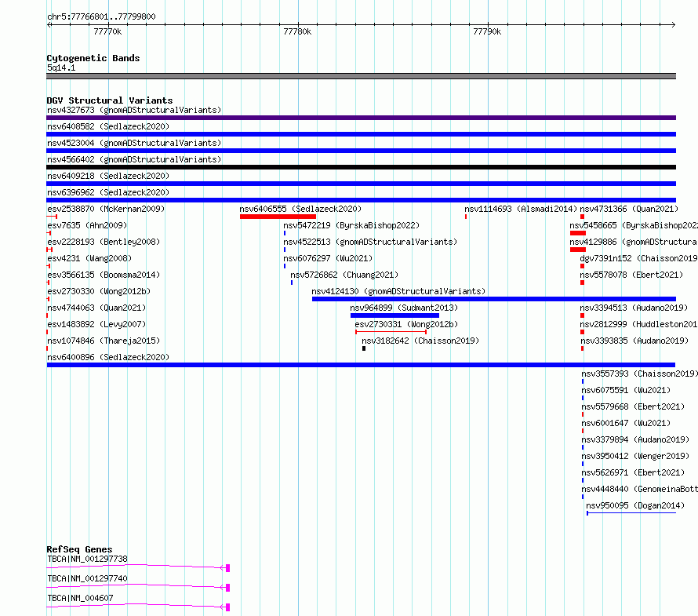Select nsv5726862 (Chuang2021) label

[344, 275]
